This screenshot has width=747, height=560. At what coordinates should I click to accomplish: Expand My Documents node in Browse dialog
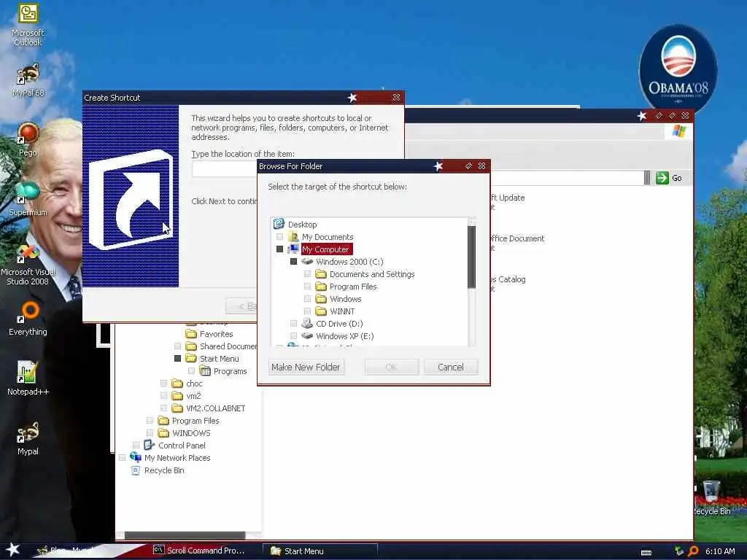click(x=279, y=237)
